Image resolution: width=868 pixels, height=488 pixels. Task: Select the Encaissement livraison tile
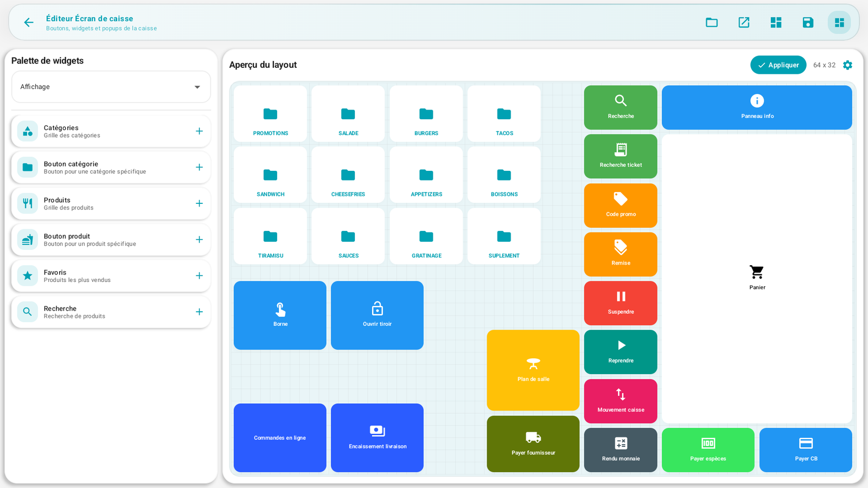point(377,438)
